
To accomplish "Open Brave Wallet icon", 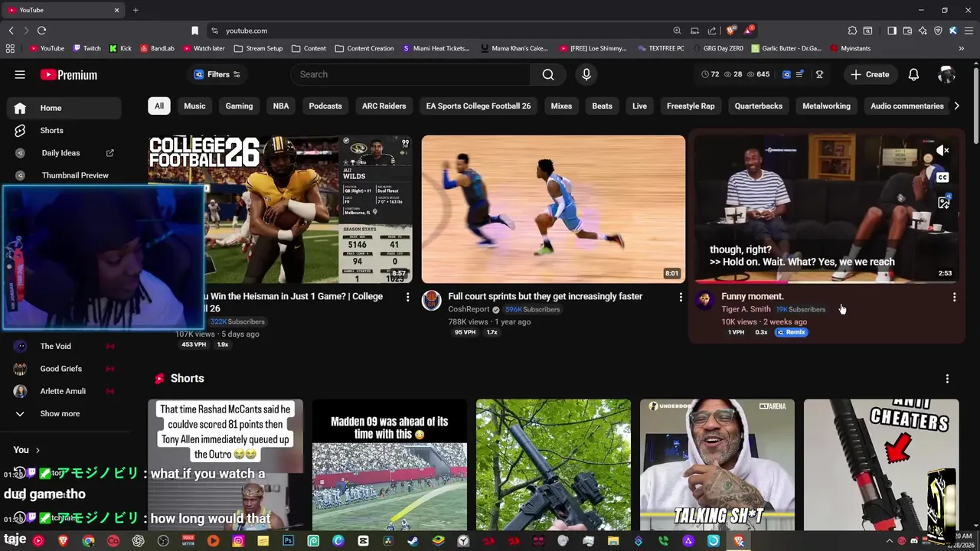I will (x=907, y=31).
